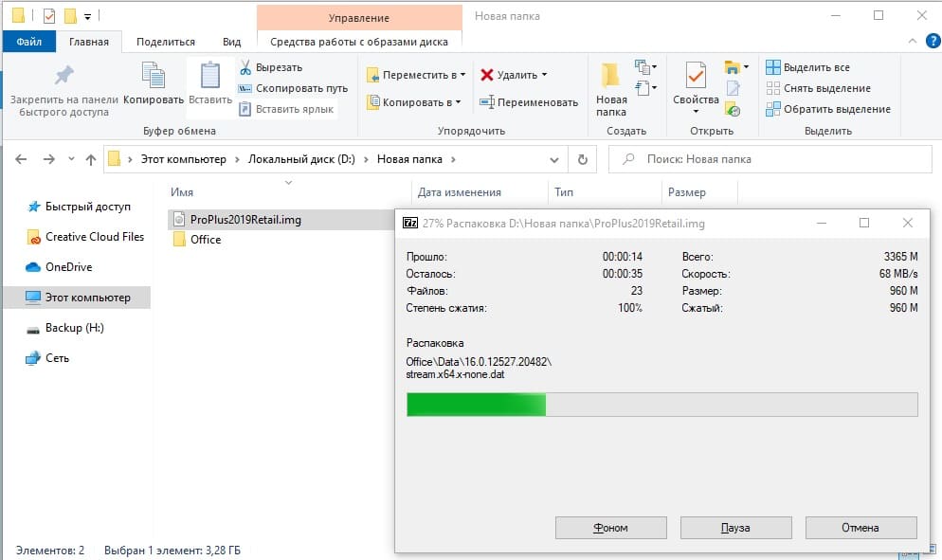Collapse the ribbon with chevron
Viewport: 942px width, 560px height.
pyautogui.click(x=912, y=41)
